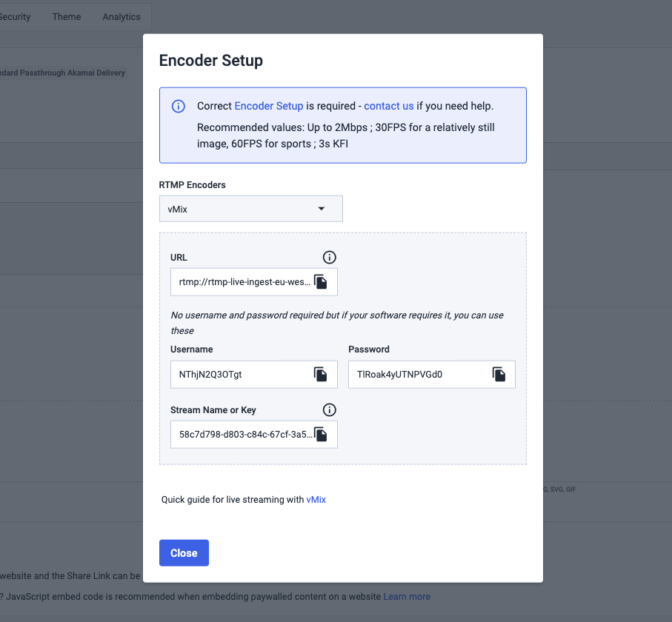Open the Encoder Setup help link
This screenshot has height=622, width=672.
[269, 106]
